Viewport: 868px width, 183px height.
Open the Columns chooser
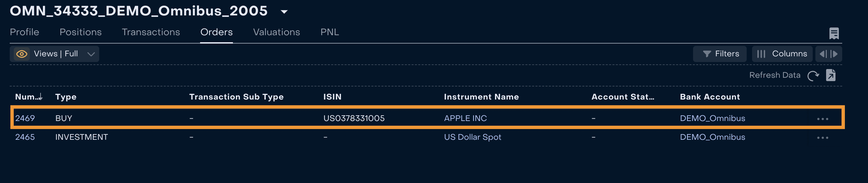click(x=782, y=54)
